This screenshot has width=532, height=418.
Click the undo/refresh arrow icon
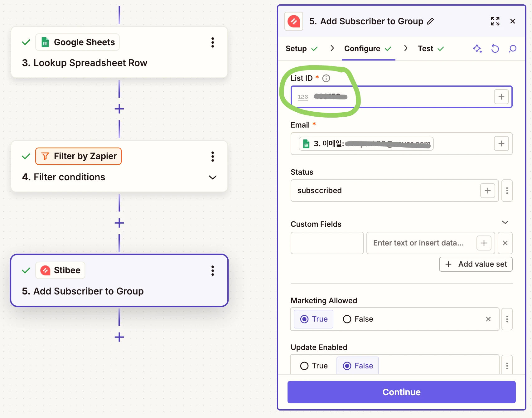pyautogui.click(x=495, y=49)
